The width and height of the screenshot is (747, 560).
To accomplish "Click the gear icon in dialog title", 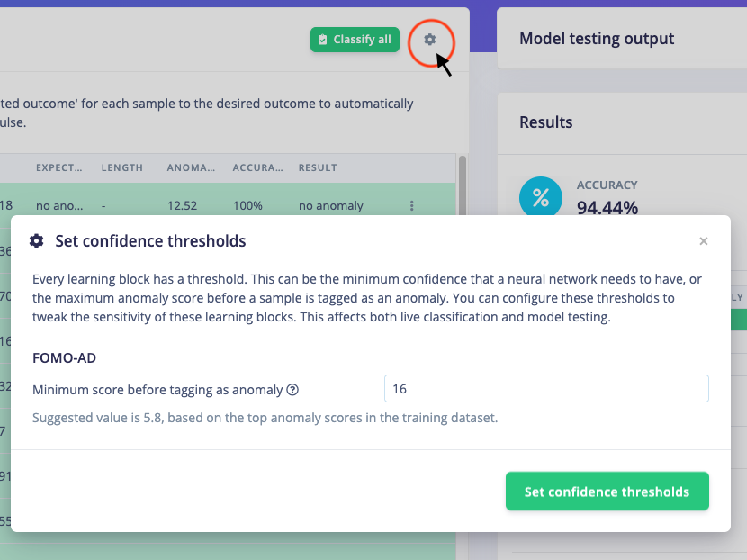I will click(37, 241).
